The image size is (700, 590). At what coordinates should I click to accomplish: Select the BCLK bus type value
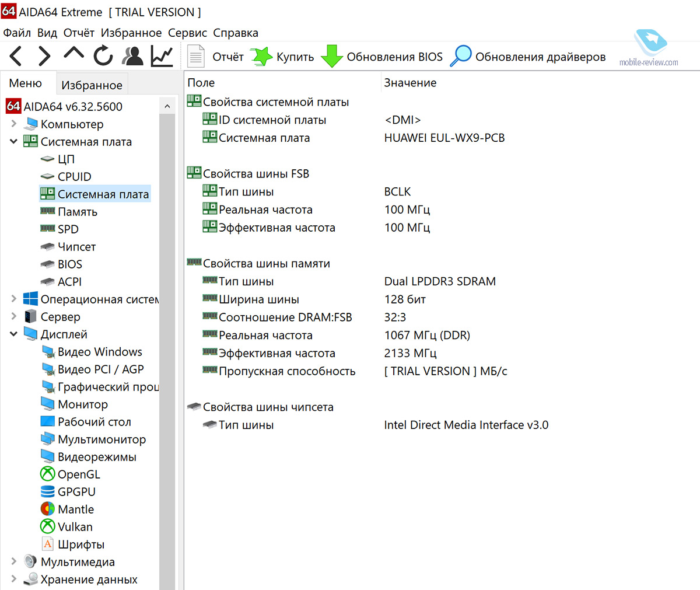397,191
